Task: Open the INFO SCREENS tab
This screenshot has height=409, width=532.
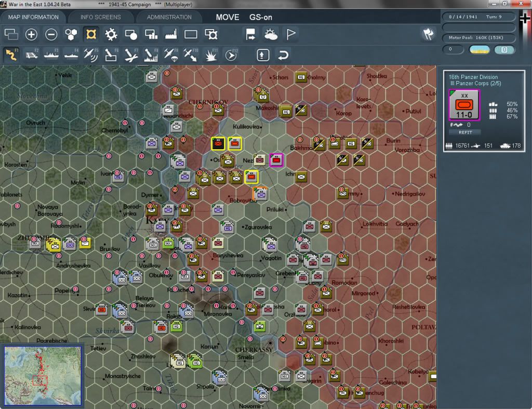Action: [100, 17]
